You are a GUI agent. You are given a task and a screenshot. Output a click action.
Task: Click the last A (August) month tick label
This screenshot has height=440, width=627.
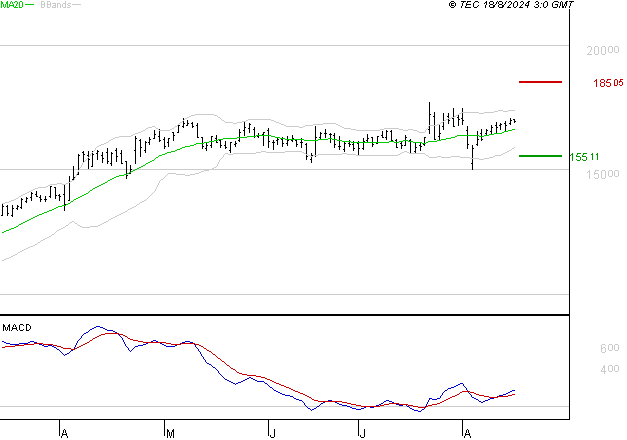[467, 433]
